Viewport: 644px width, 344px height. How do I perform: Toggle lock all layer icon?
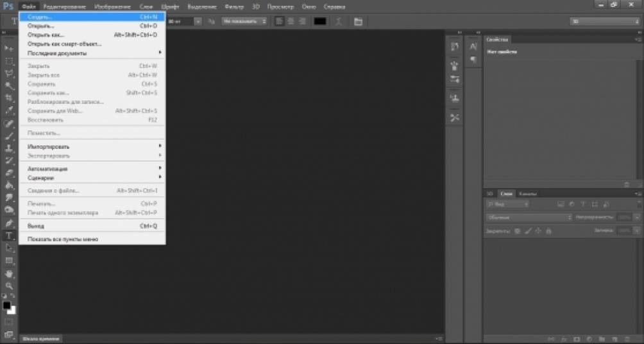pos(548,231)
